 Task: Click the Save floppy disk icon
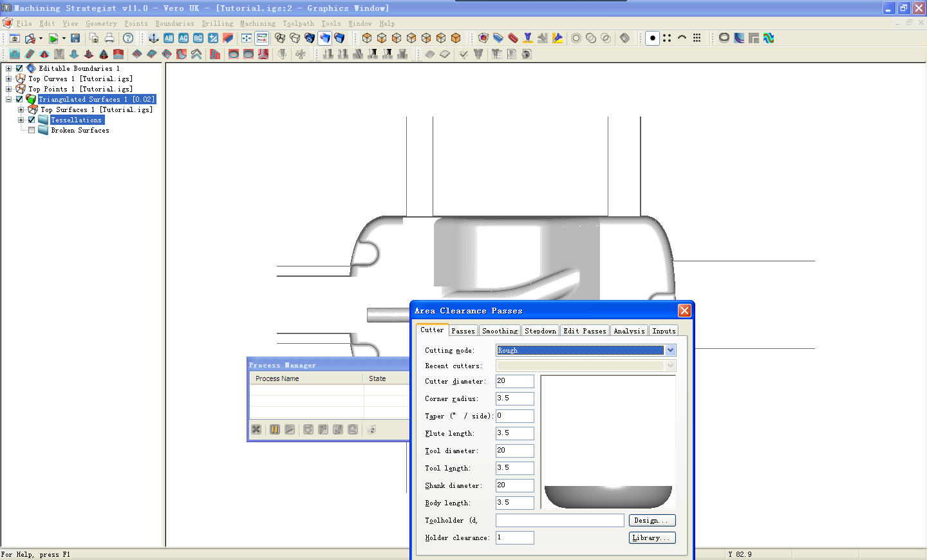tap(75, 39)
